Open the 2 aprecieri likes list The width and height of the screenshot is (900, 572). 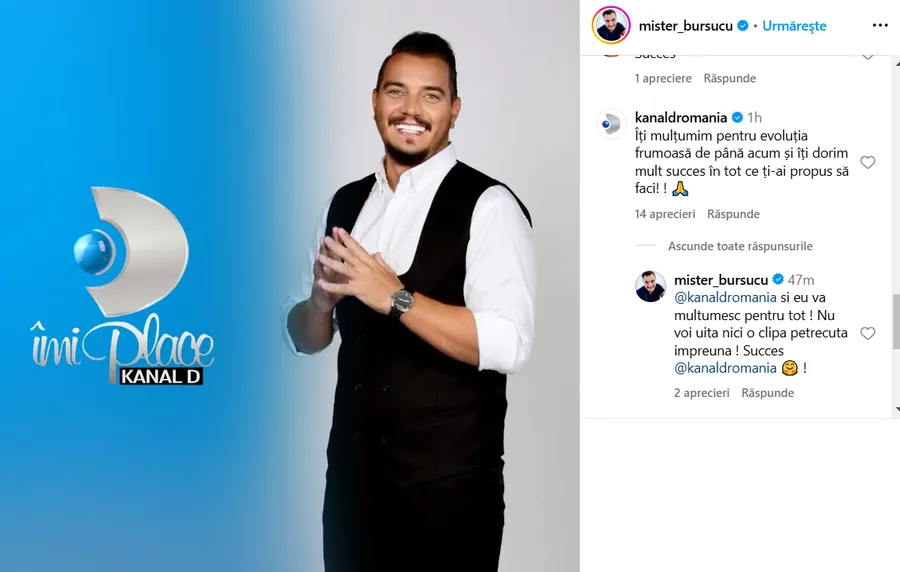[702, 393]
